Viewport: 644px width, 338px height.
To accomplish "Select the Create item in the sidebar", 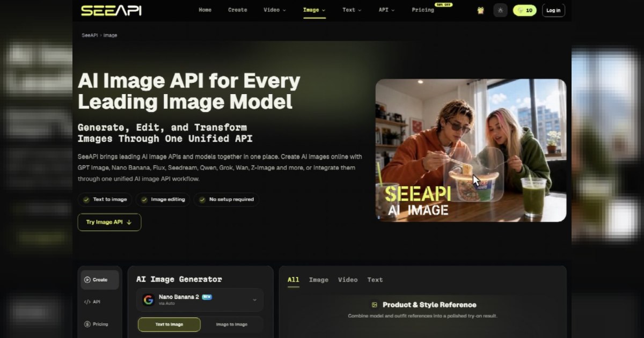I will click(x=100, y=280).
